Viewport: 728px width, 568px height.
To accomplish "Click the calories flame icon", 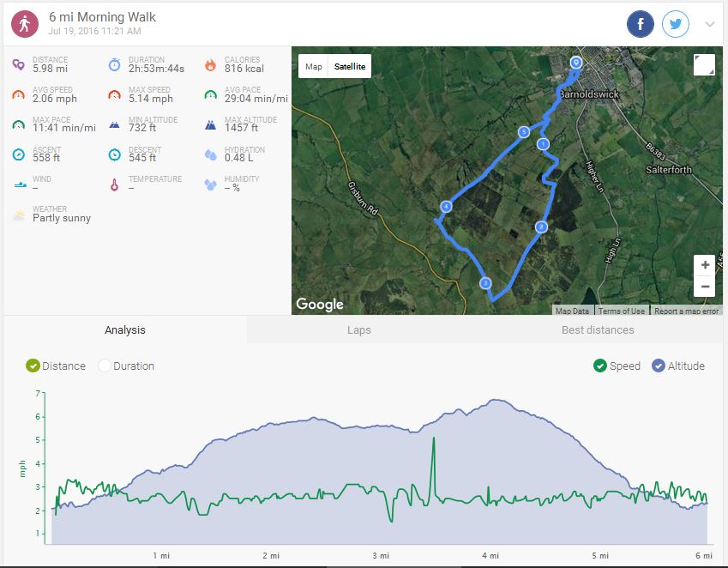I will click(x=210, y=64).
